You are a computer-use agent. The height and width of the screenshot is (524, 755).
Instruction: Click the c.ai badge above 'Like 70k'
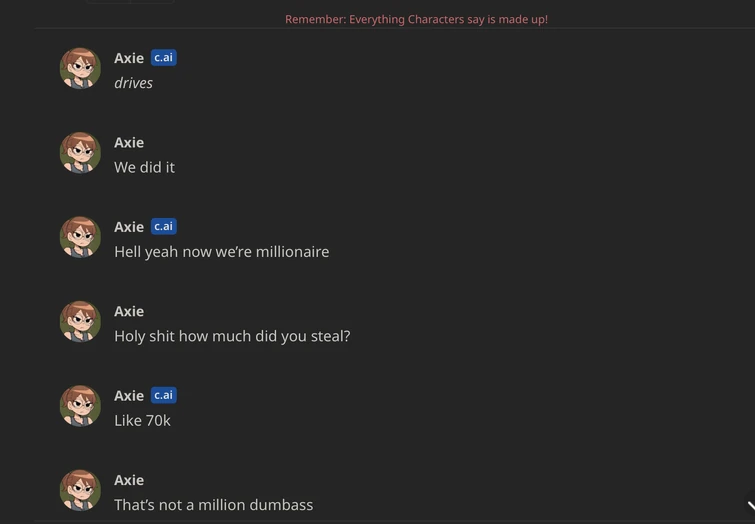tap(163, 396)
